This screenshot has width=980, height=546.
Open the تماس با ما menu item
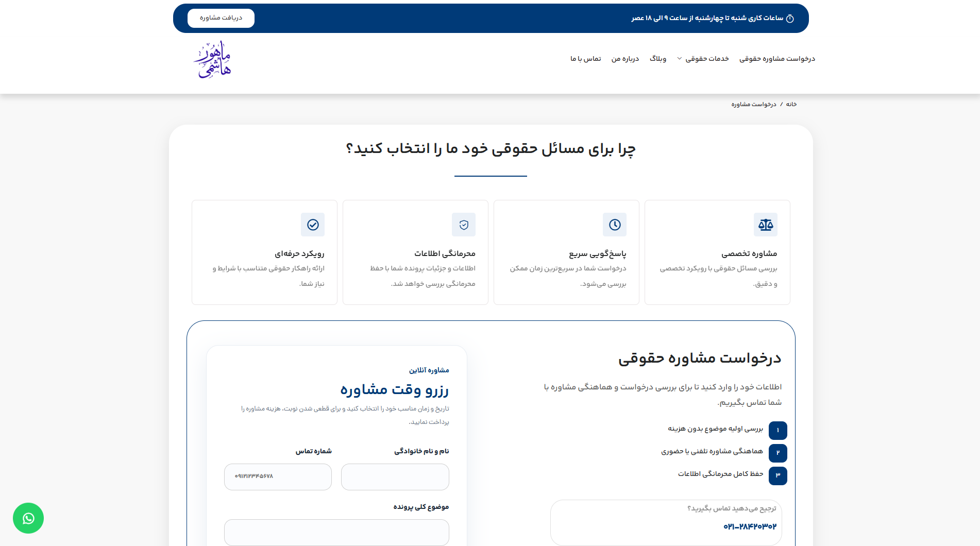point(586,59)
